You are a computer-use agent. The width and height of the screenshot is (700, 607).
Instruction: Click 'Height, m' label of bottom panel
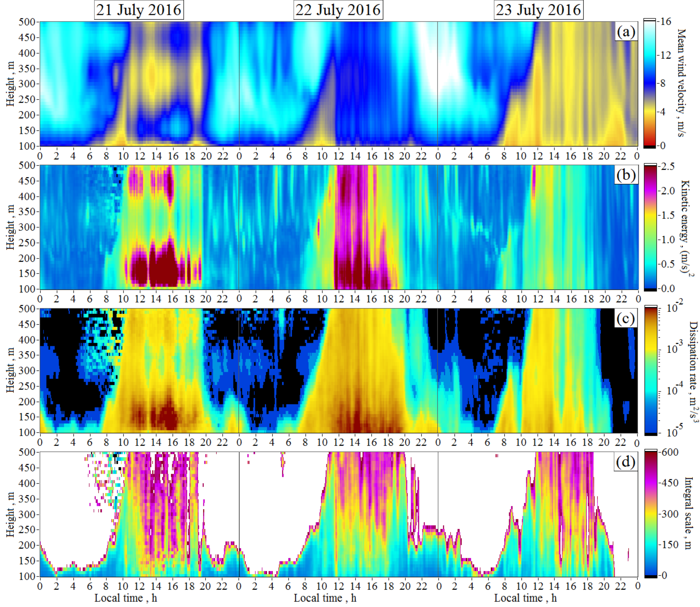pos(11,515)
